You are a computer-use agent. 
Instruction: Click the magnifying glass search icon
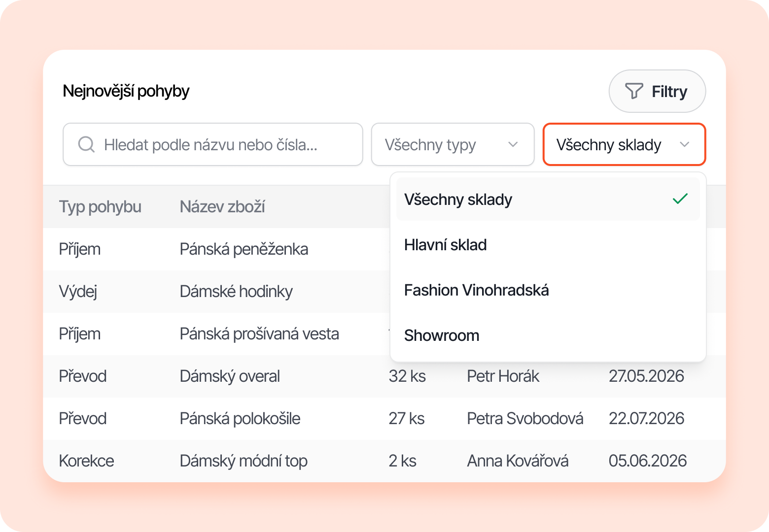(x=86, y=144)
